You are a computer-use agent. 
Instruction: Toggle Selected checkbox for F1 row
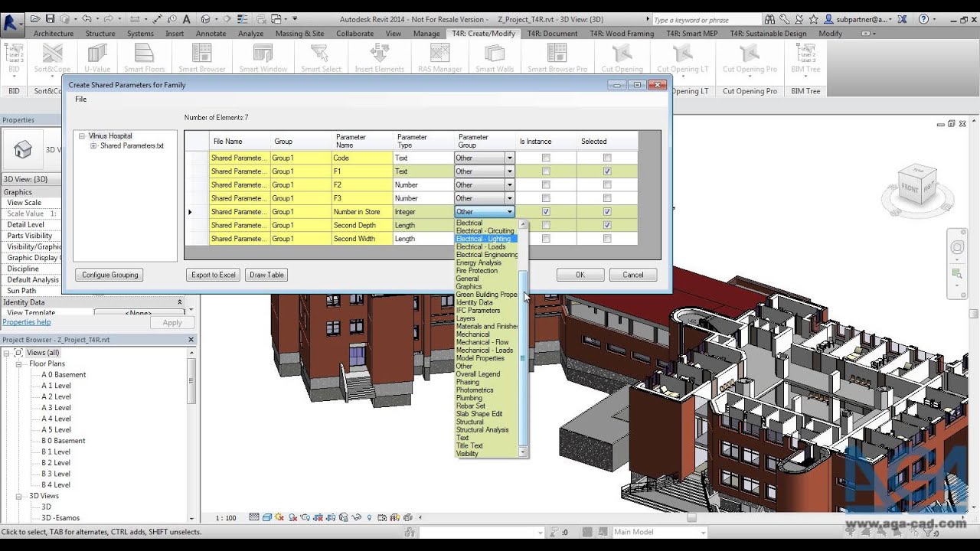pyautogui.click(x=607, y=171)
